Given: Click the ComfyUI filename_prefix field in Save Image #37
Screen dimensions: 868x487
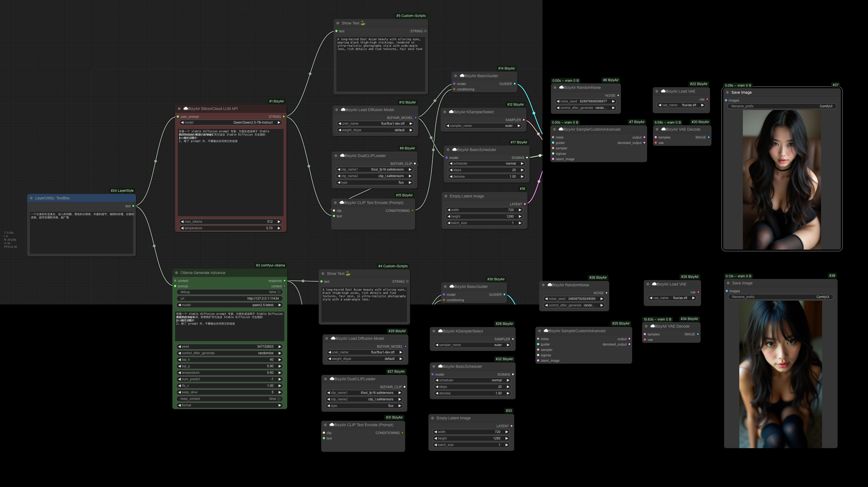Looking at the screenshot, I should (x=826, y=106).
